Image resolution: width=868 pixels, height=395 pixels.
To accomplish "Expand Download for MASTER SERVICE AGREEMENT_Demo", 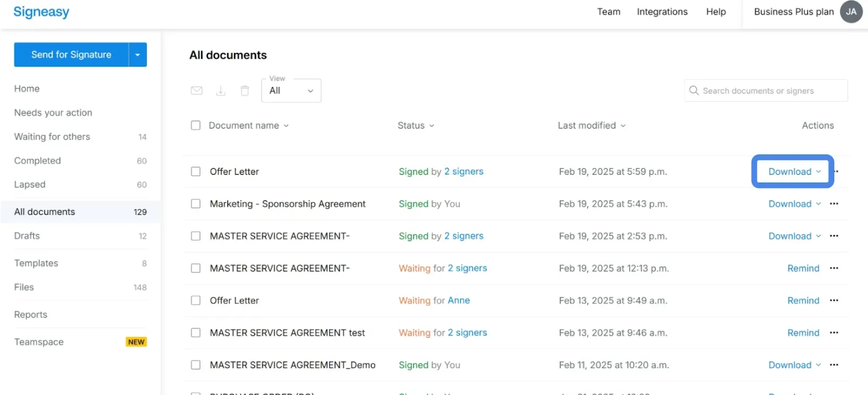I will click(x=794, y=365).
